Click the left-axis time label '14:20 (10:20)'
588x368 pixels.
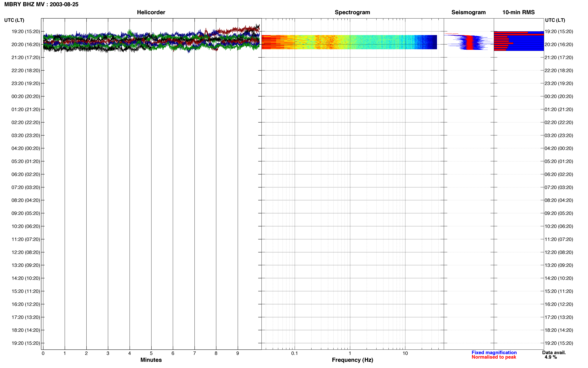click(26, 278)
